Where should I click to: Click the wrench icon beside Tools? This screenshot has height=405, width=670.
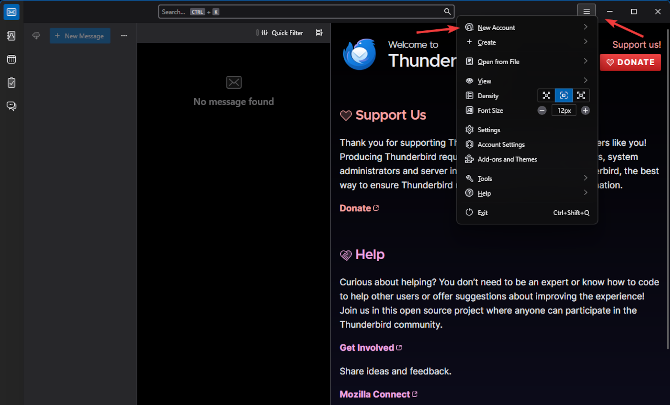(x=469, y=179)
